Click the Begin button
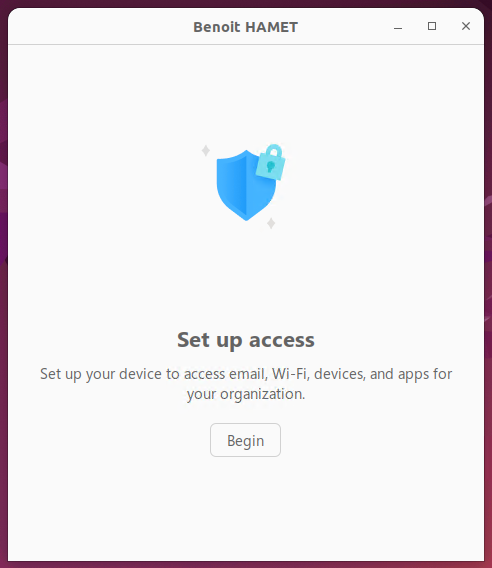Viewport: 492px width, 568px height. tap(245, 440)
